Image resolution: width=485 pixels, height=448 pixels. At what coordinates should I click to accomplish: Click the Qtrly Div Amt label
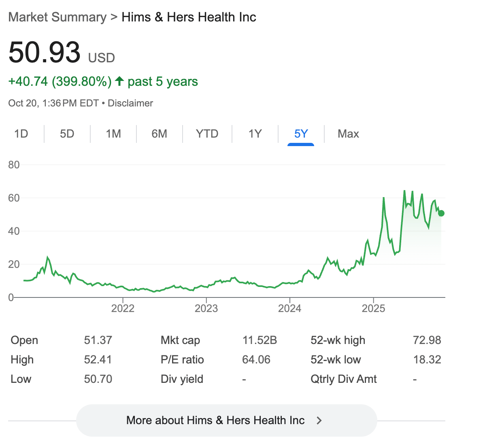click(344, 379)
